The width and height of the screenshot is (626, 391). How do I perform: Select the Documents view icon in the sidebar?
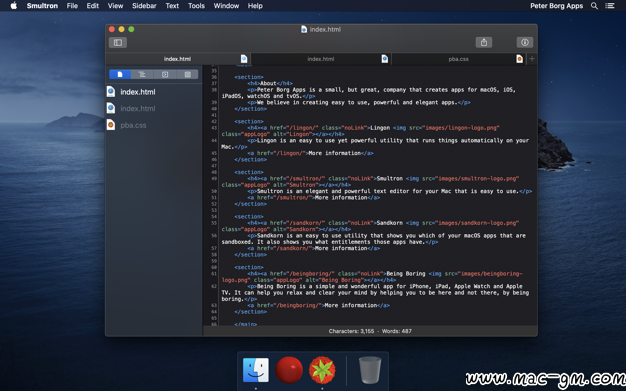coord(120,75)
